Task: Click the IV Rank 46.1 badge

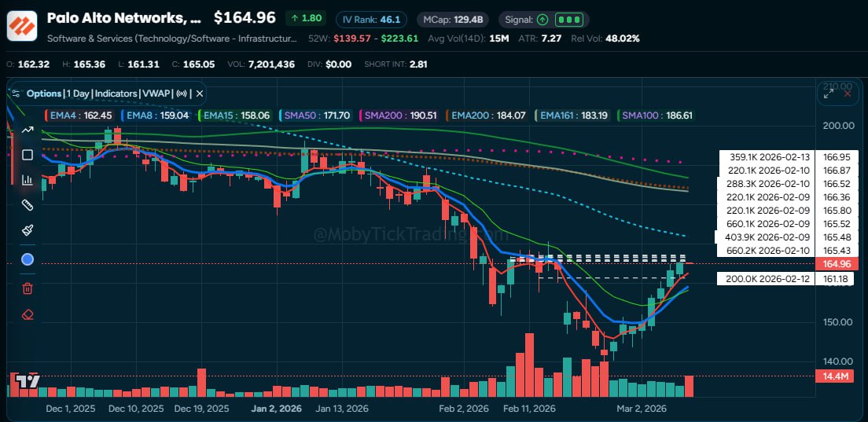Action: coord(372,19)
